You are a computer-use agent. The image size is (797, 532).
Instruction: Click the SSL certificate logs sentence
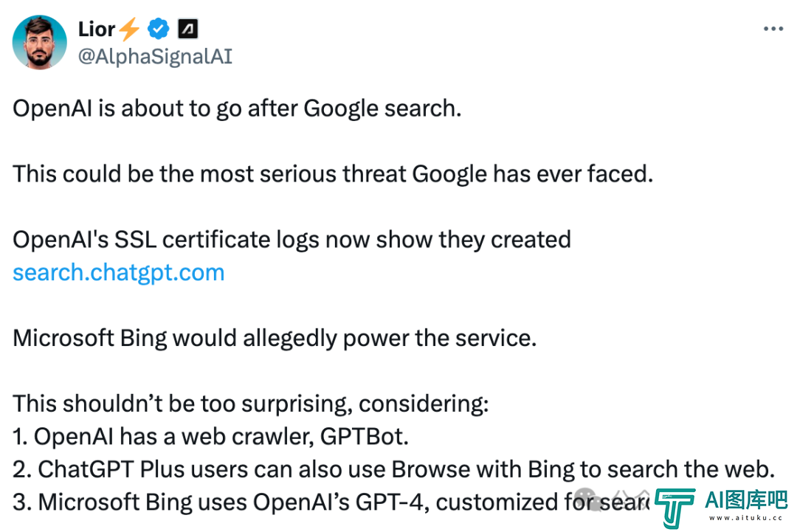click(x=291, y=240)
